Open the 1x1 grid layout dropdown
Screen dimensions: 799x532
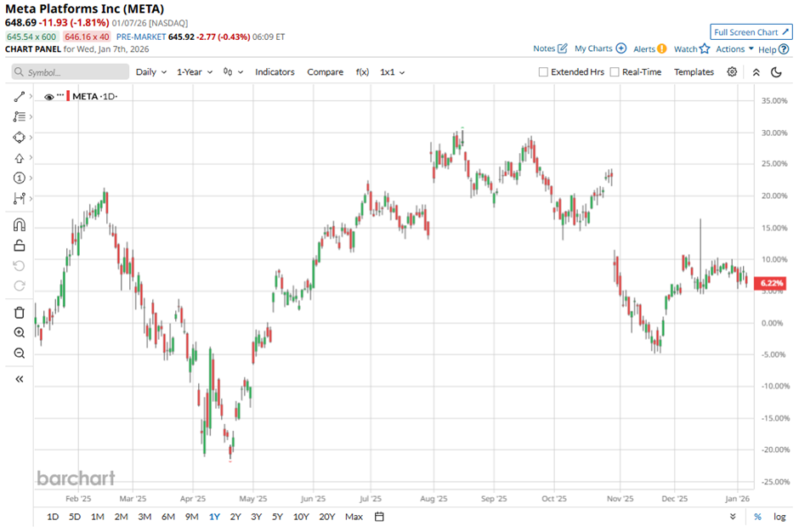(393, 72)
